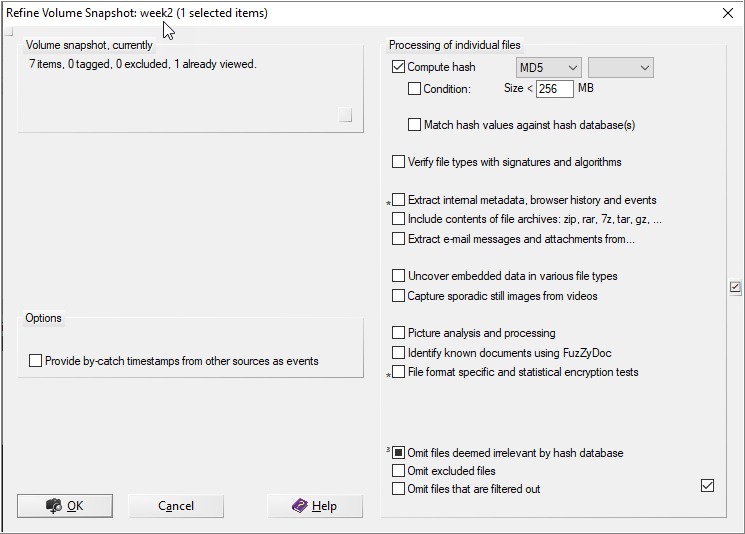Tick Include contents of file archives
The height and width of the screenshot is (534, 745).
click(x=399, y=219)
